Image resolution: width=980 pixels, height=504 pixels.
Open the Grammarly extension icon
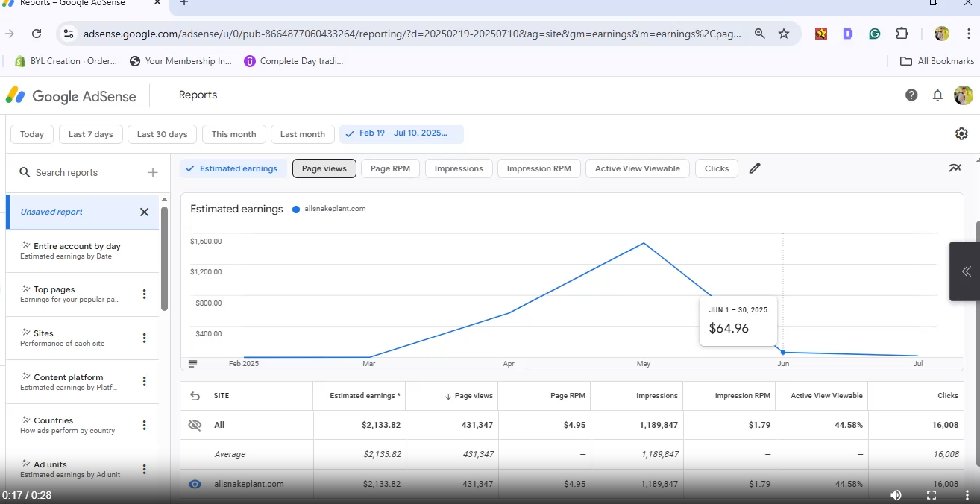click(x=875, y=34)
